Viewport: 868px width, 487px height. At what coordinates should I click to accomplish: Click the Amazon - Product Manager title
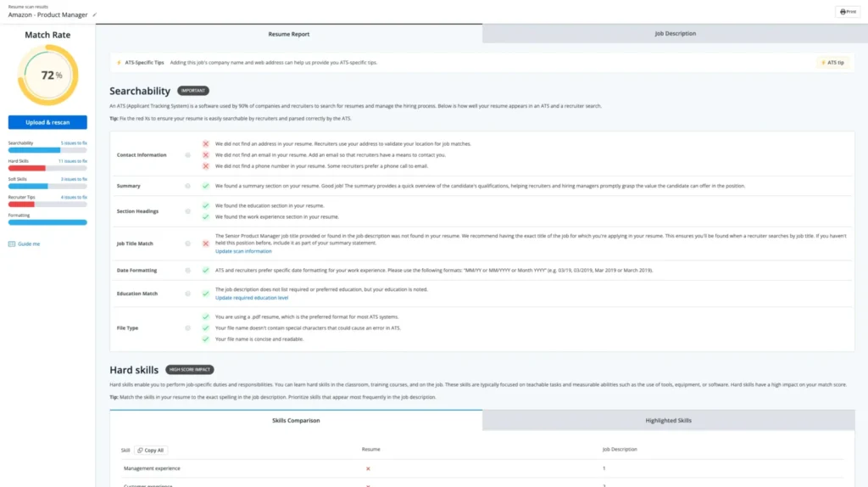47,15
